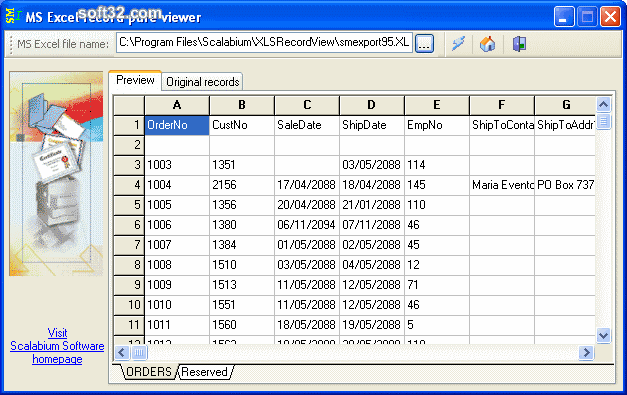This screenshot has width=627, height=395.
Task: Click the PO Box 737 cell
Action: 565,185
